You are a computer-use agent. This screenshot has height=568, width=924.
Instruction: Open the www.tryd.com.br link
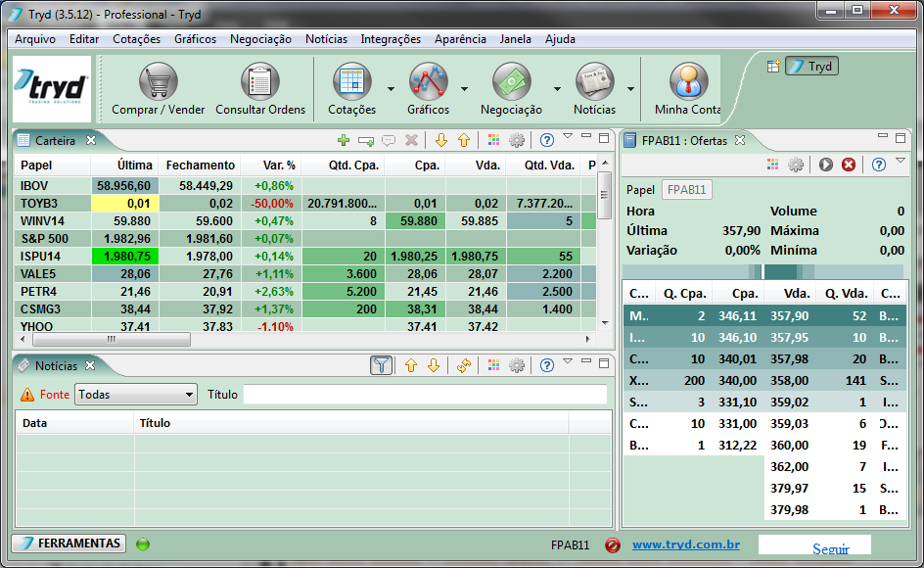pyautogui.click(x=686, y=544)
